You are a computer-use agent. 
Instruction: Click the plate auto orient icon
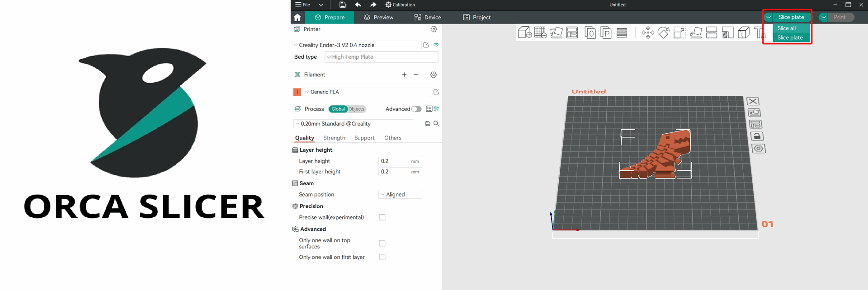[x=754, y=113]
